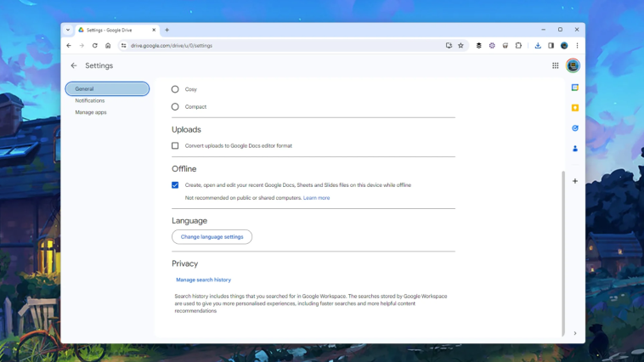Install app icon in address bar
This screenshot has height=362, width=644.
[449, 46]
